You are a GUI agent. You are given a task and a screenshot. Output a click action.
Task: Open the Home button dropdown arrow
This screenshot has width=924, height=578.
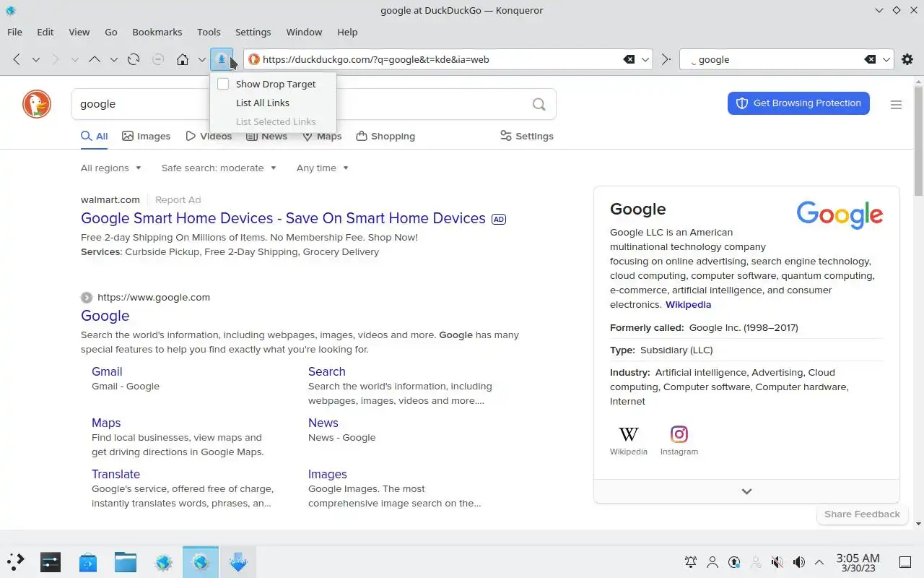point(201,59)
